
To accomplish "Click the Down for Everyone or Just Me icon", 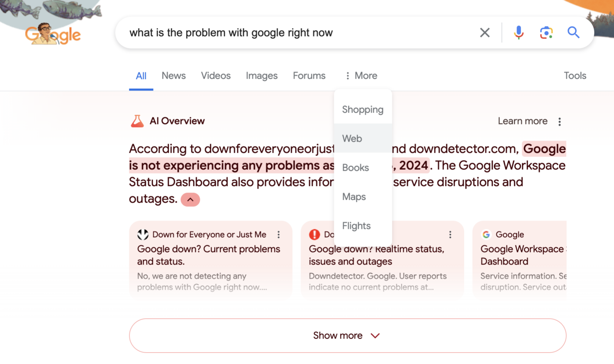I will tap(143, 234).
